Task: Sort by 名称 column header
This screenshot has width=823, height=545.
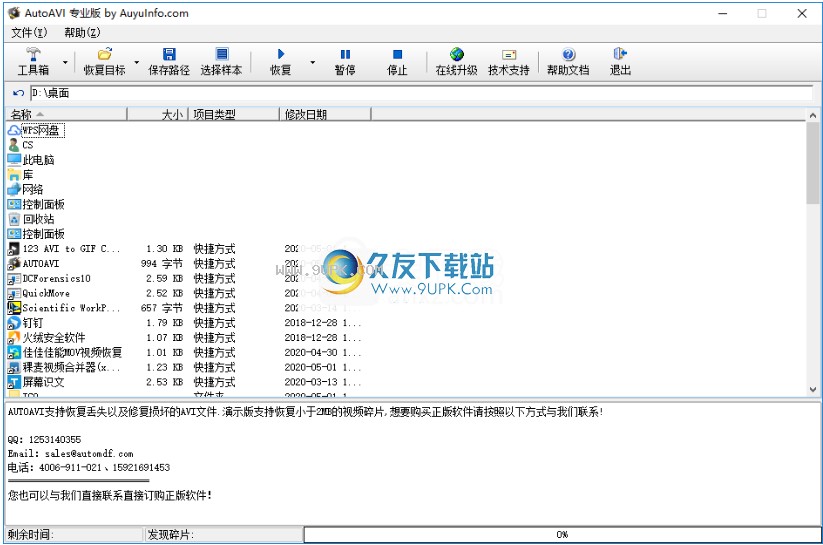Action: [66, 114]
